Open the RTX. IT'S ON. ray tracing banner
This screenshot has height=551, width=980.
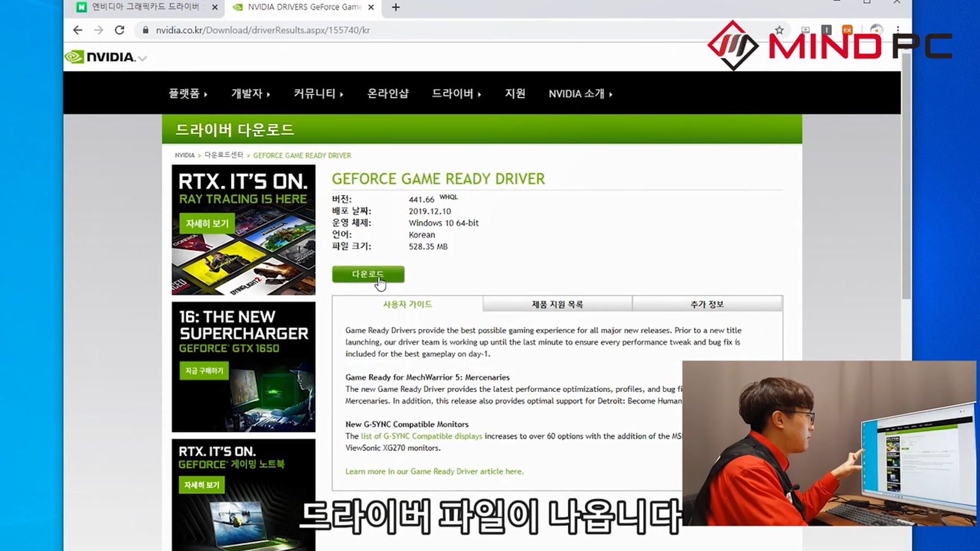pos(243,230)
